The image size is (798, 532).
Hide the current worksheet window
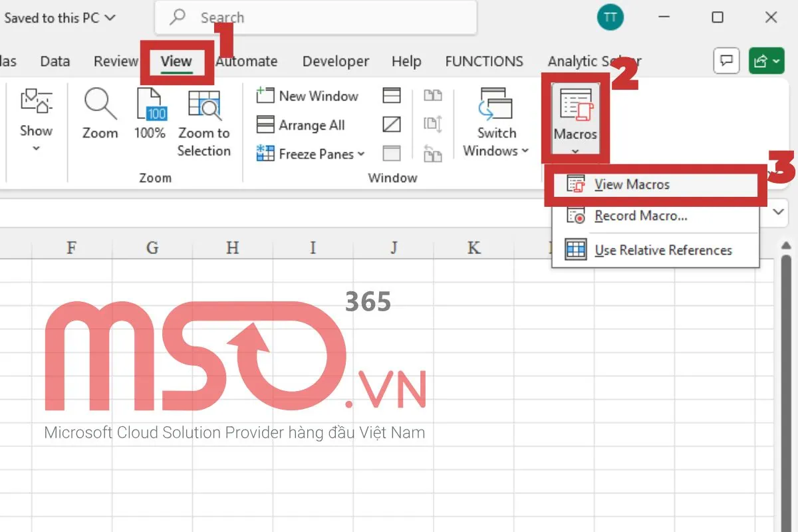click(391, 124)
